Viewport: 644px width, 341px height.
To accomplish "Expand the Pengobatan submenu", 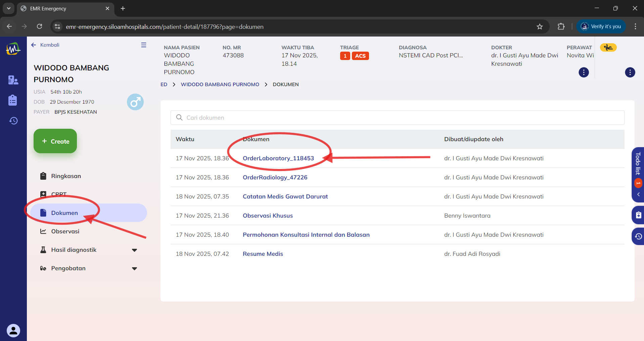I will pyautogui.click(x=135, y=269).
